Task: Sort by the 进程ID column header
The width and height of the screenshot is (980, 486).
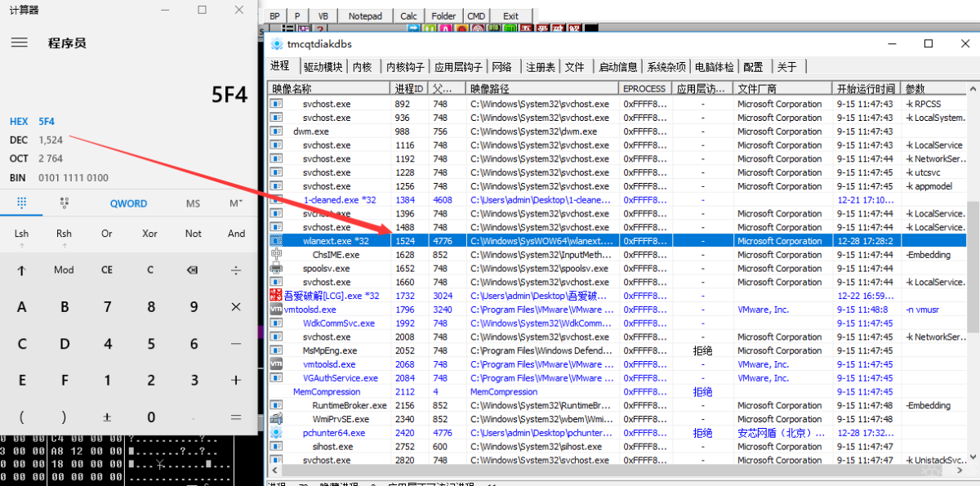Action: pyautogui.click(x=410, y=88)
